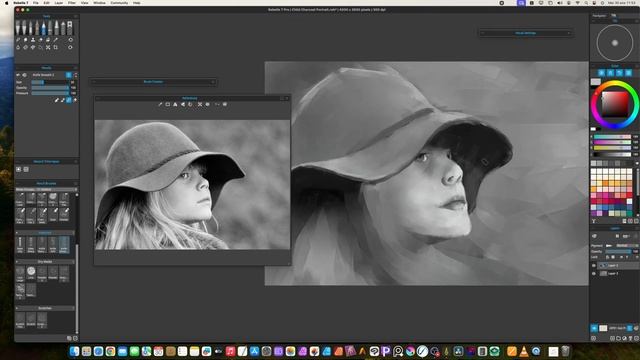
Task: Open the File menu
Action: [36, 2]
